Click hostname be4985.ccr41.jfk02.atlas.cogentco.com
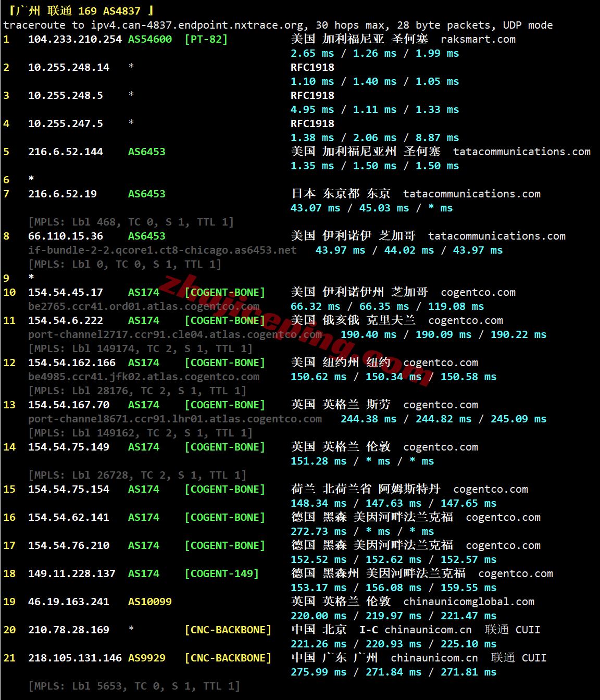This screenshot has height=700, width=600. (144, 377)
